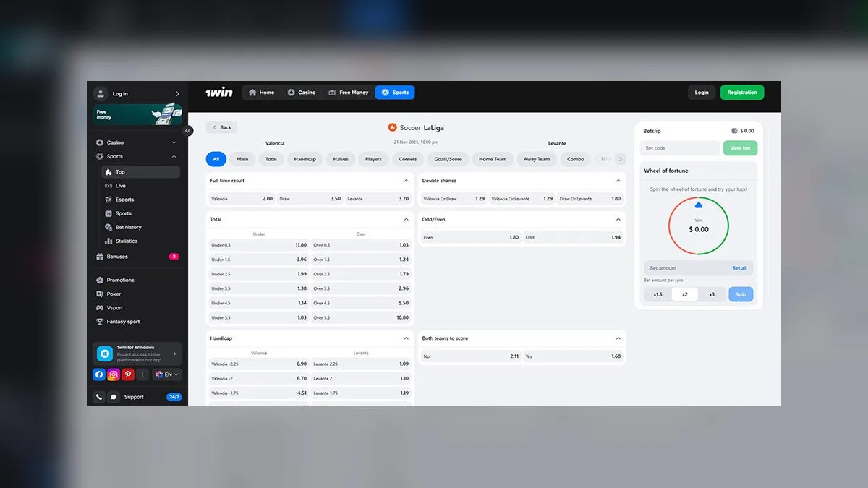Click the Spin button

(x=741, y=294)
